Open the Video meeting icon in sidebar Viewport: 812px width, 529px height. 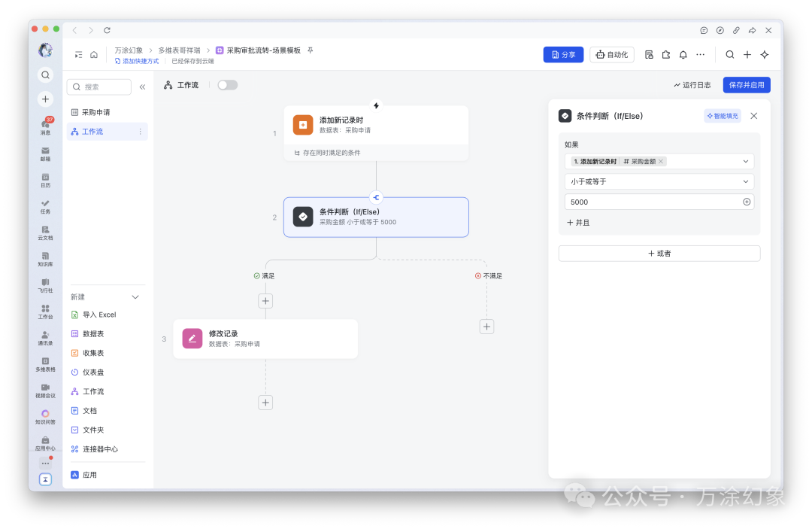pos(46,391)
